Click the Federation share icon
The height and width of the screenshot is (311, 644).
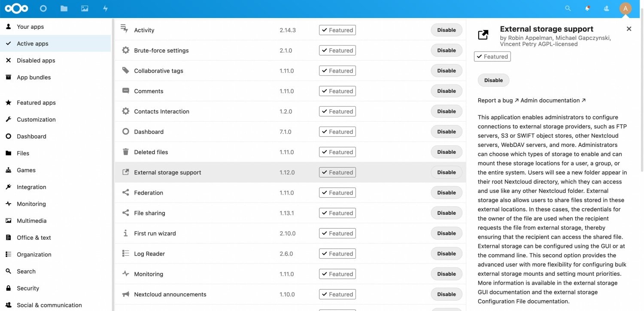[125, 192]
